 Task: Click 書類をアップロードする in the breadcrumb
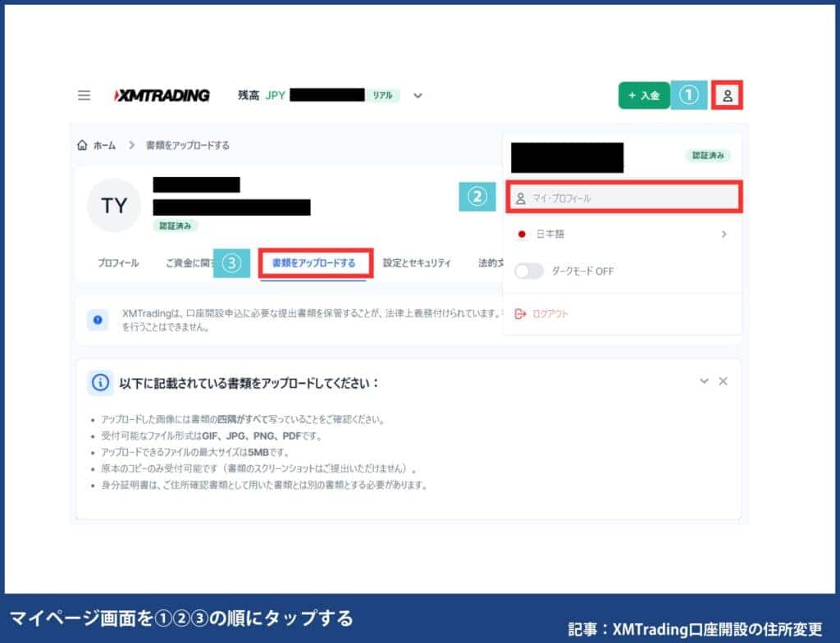pos(188,145)
